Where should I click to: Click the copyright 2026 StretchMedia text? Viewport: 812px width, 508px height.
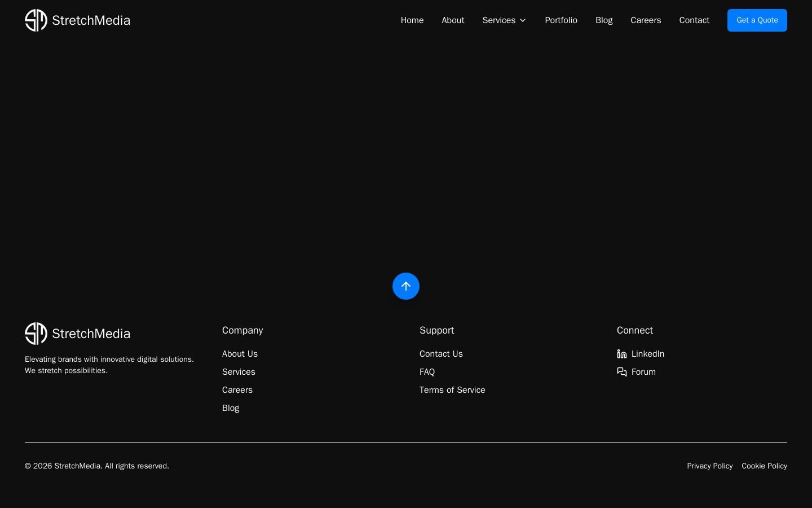tap(97, 466)
